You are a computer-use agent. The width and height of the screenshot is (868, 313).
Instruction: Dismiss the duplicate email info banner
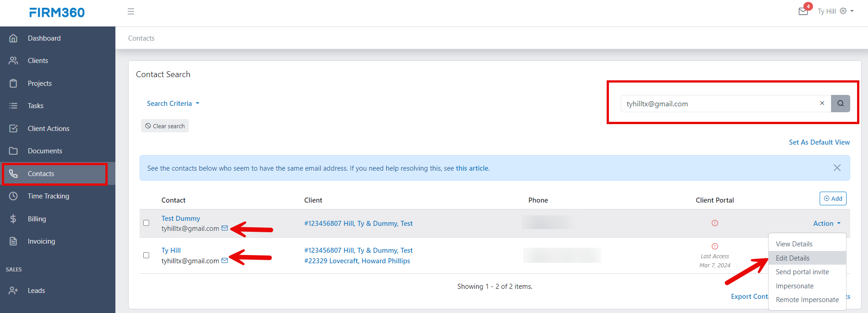837,168
